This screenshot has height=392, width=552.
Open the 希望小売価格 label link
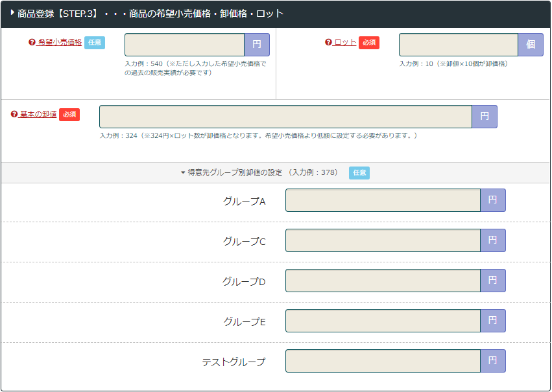point(60,43)
